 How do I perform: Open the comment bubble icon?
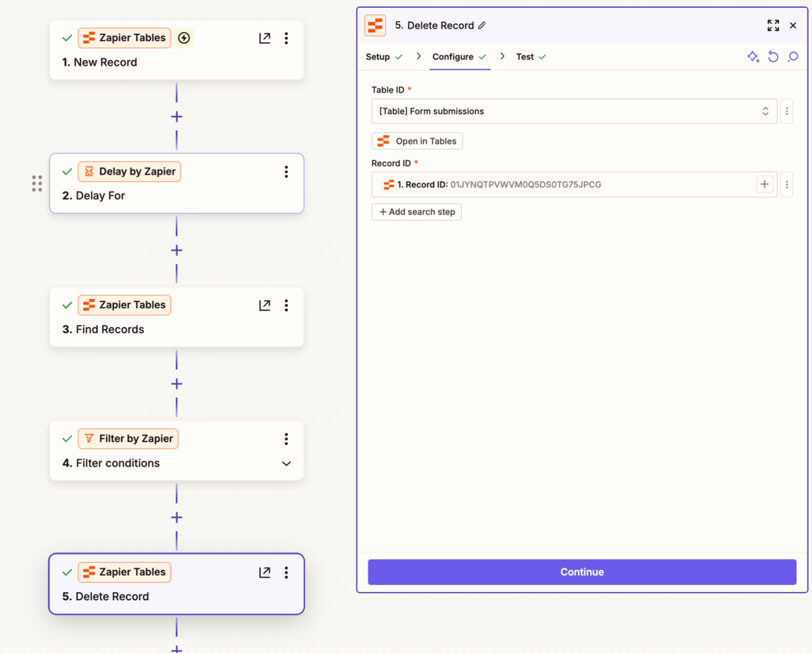pyautogui.click(x=793, y=56)
